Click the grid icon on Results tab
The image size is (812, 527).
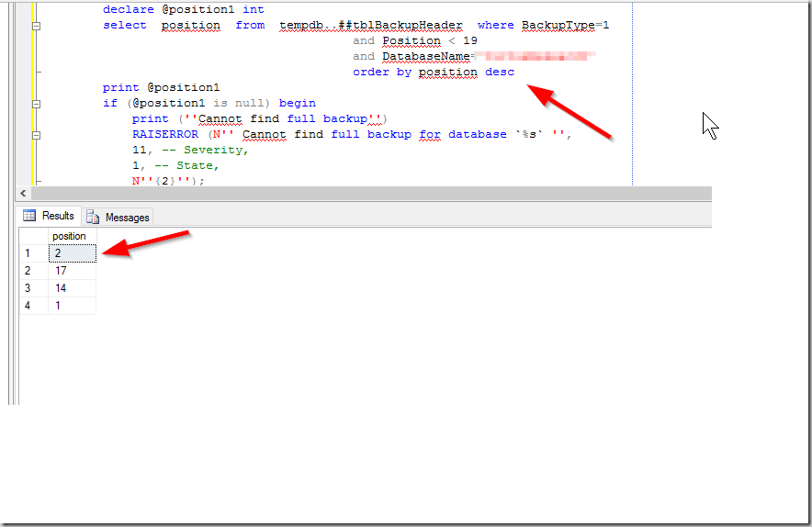coord(29,216)
